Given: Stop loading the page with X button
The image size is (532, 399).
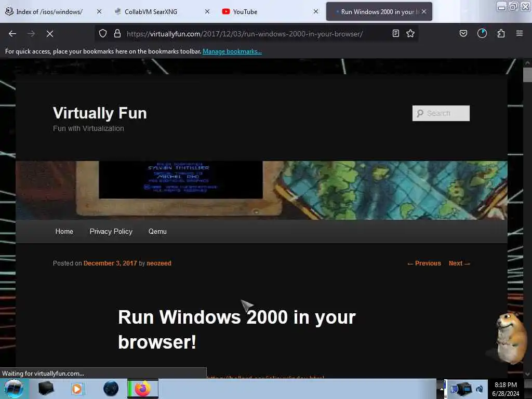Looking at the screenshot, I should [50, 34].
